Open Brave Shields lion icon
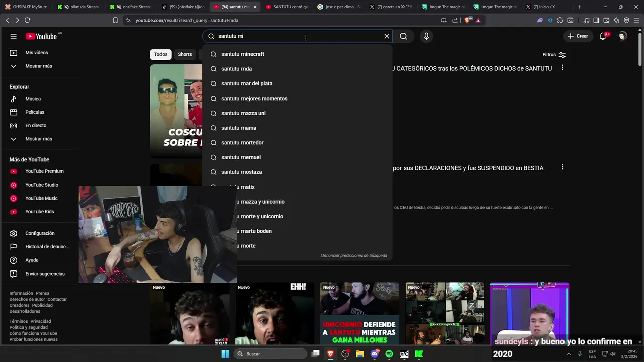Screen dimensions: 644x362 (467, 20)
